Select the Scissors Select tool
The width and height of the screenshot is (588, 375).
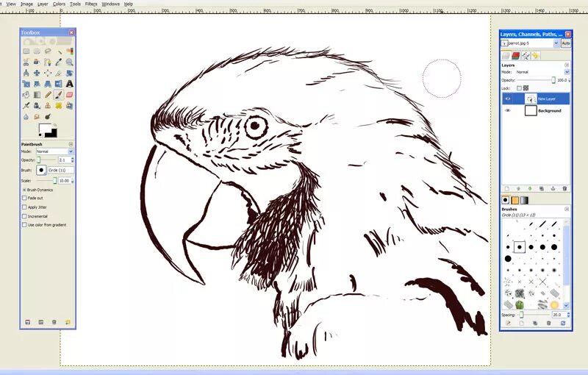pyautogui.click(x=26, y=62)
